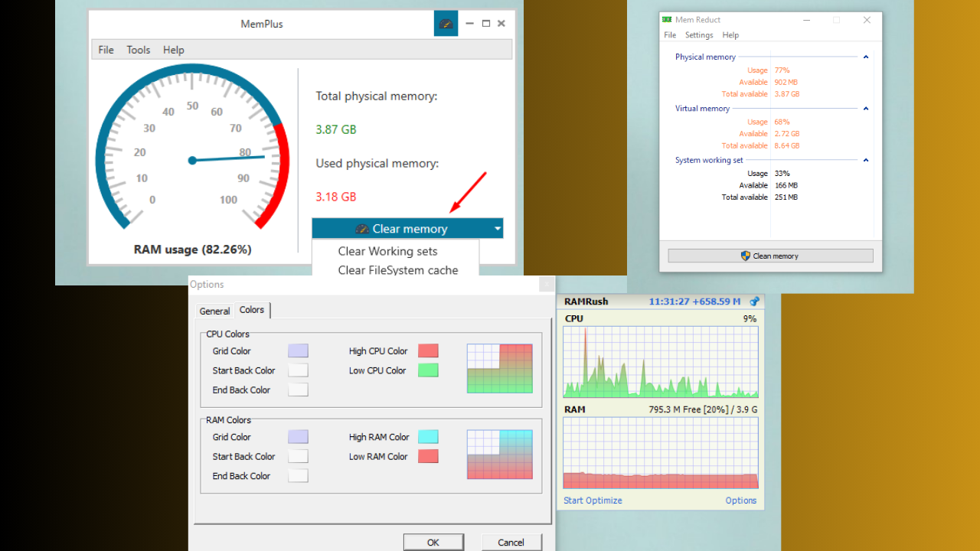This screenshot has width=980, height=551.
Task: Click the 77% physical usage value
Action: 782,70
